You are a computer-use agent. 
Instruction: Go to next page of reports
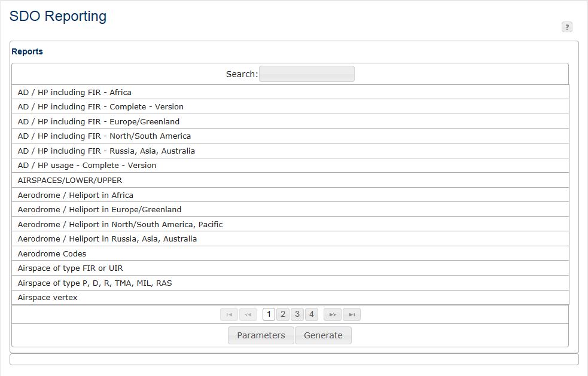point(333,314)
